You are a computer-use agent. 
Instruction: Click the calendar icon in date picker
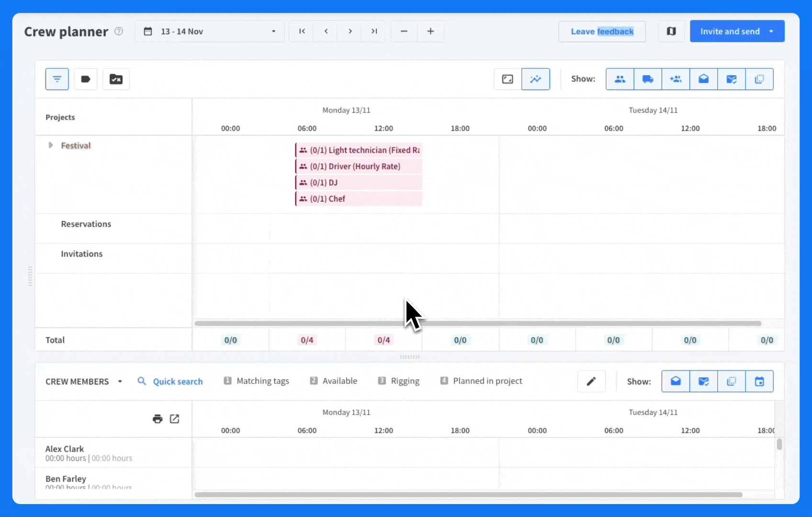(148, 31)
